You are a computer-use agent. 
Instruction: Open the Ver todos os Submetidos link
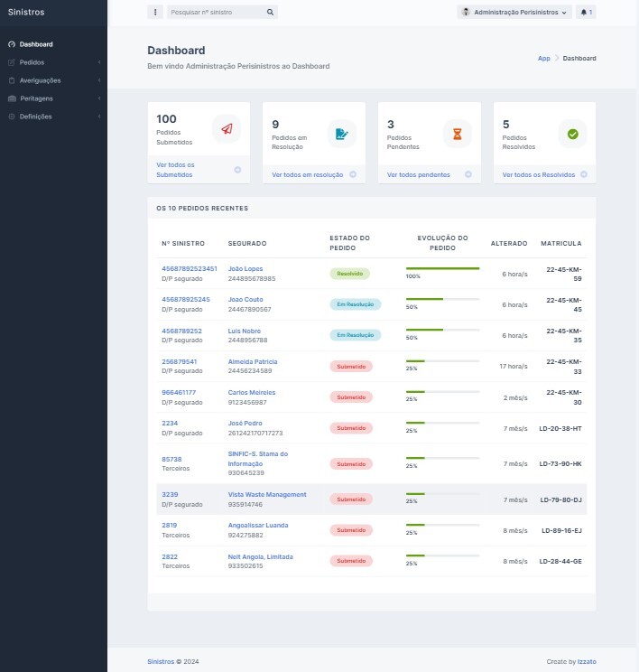188,169
